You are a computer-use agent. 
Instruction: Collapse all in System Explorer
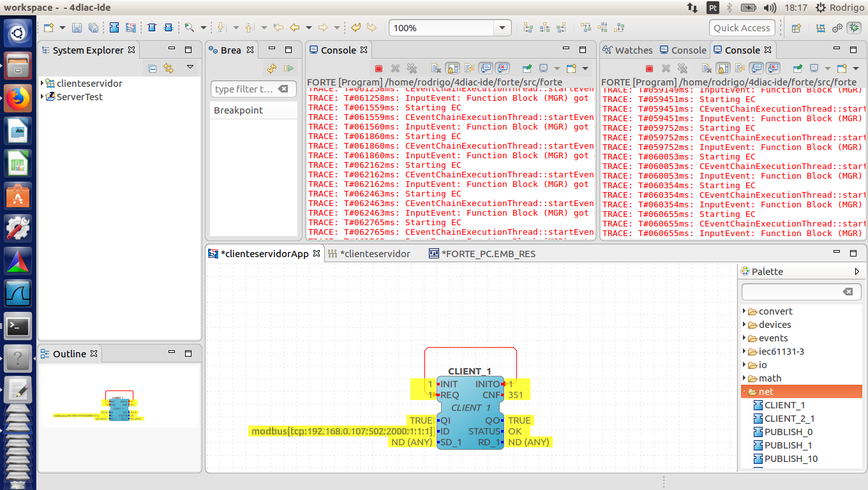click(x=153, y=68)
